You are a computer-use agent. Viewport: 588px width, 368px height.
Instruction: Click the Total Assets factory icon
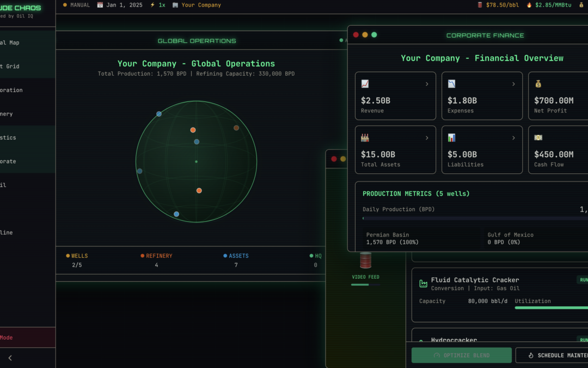(x=365, y=138)
